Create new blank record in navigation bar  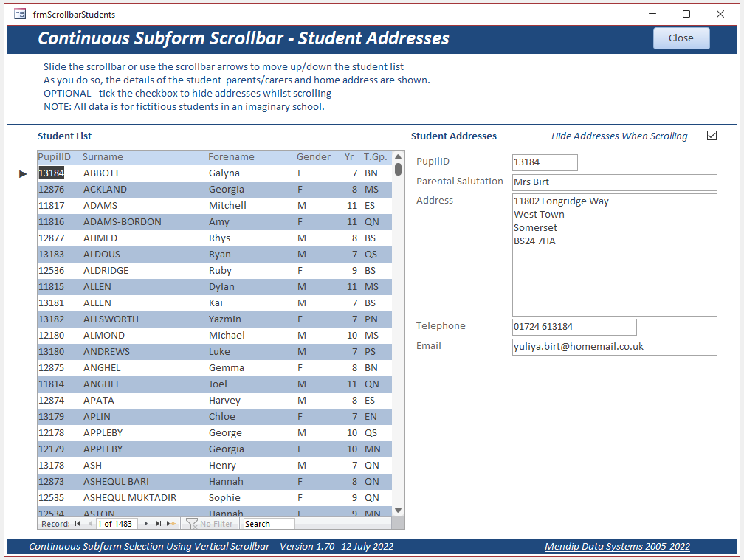(171, 524)
